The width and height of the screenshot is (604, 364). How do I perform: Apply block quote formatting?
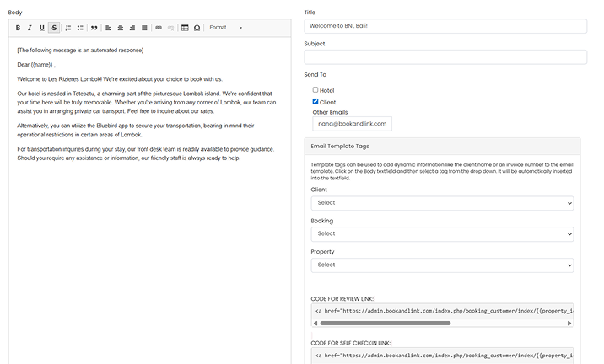(94, 28)
